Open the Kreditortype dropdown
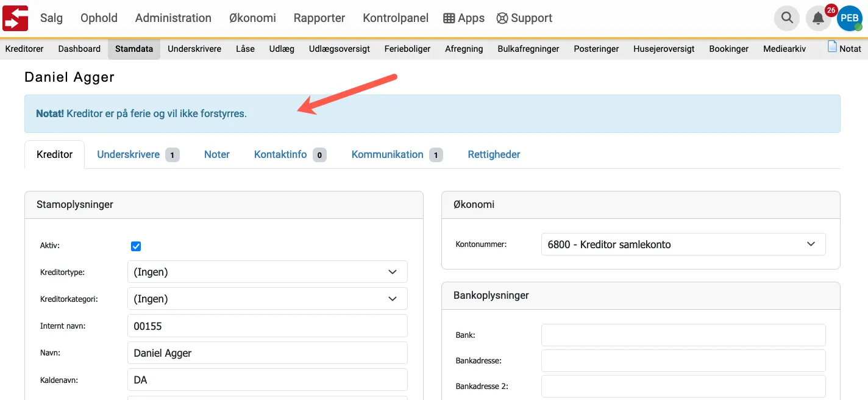This screenshot has height=400, width=868. (267, 271)
